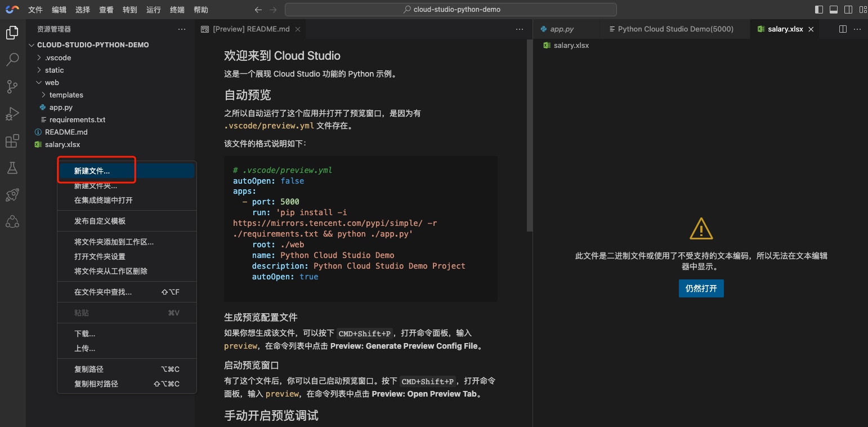Viewport: 868px width, 427px height.
Task: Open the Search view in the activity bar
Action: pyautogui.click(x=12, y=59)
